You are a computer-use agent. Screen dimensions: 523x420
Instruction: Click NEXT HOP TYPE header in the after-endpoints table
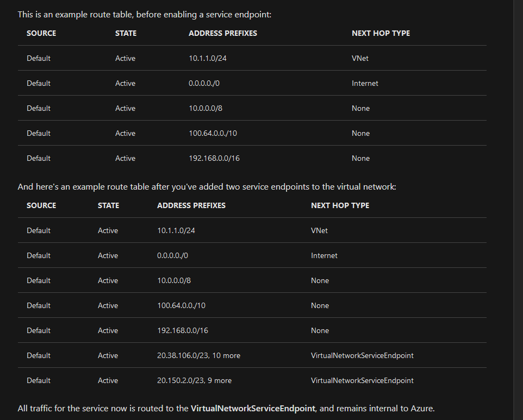[340, 205]
